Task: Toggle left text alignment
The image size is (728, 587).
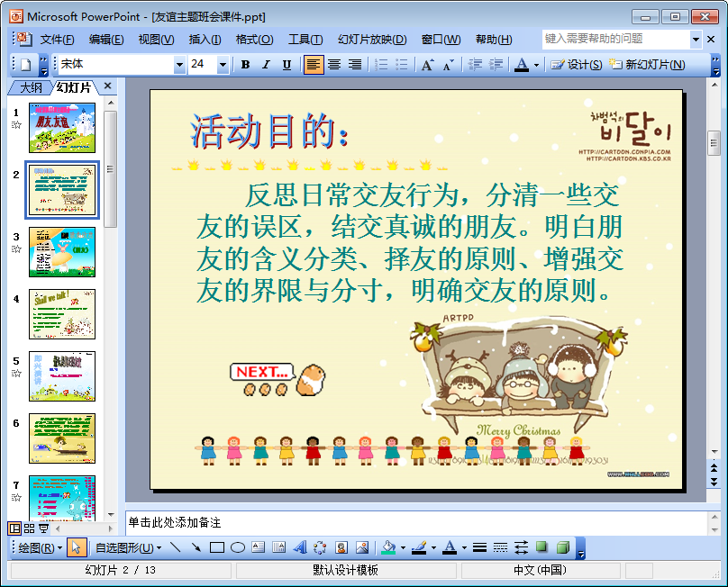Action: click(314, 65)
